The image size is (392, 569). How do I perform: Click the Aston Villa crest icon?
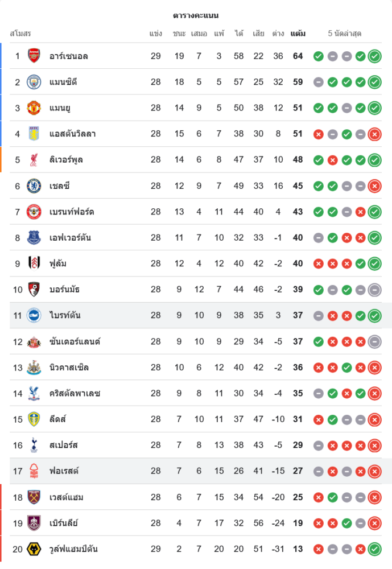34,134
